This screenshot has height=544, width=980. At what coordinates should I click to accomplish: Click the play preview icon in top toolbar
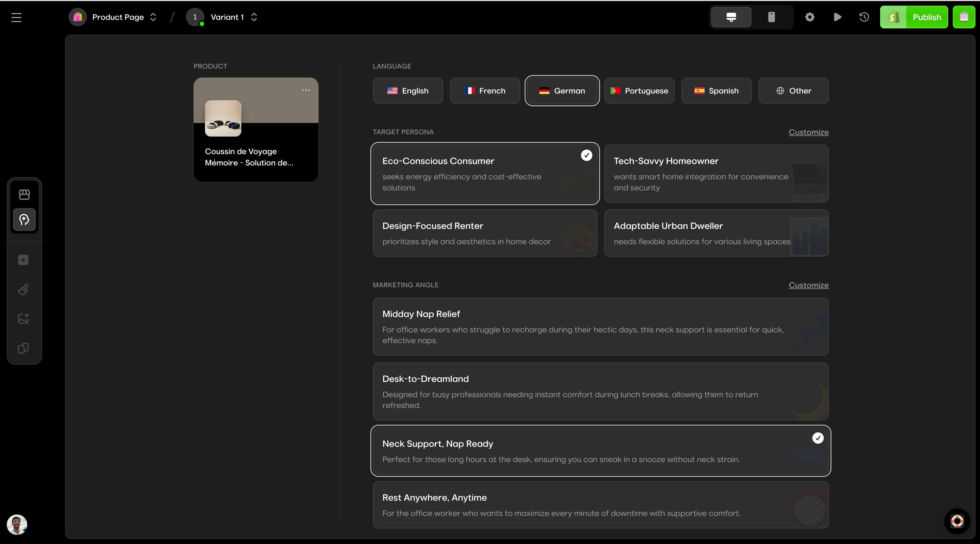click(x=837, y=17)
